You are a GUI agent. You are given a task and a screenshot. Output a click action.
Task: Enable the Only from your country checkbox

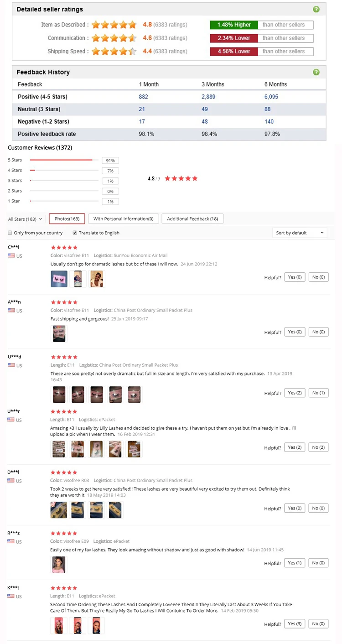[10, 233]
